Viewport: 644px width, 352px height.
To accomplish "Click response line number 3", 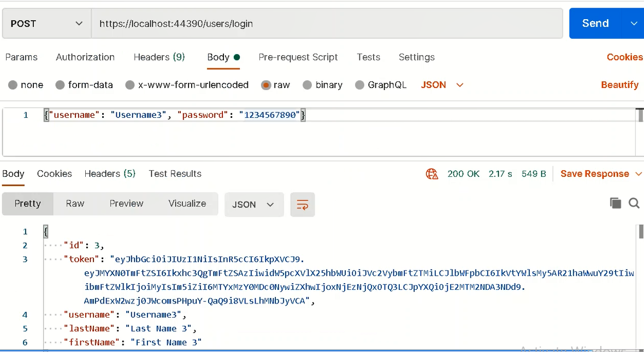I will pos(25,259).
